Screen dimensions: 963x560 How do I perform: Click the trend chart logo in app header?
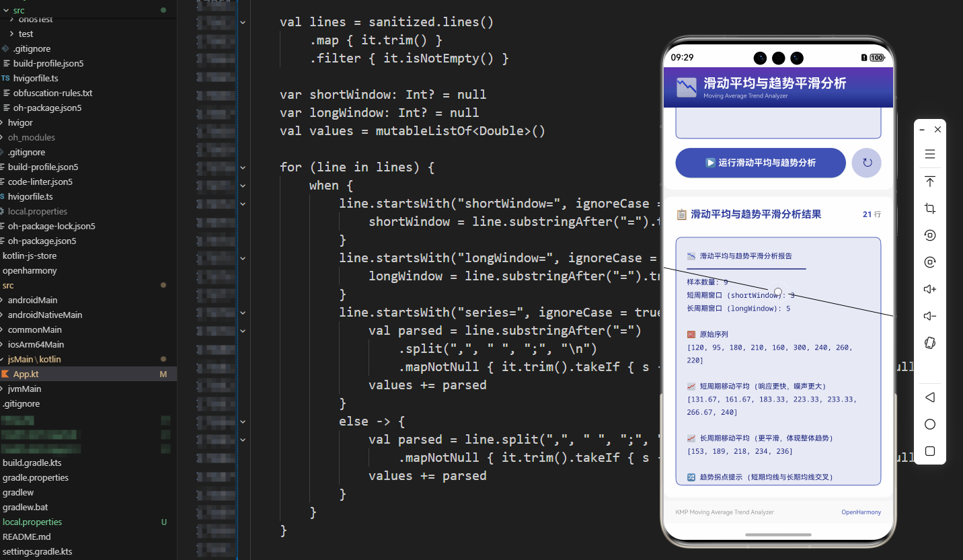(x=687, y=87)
